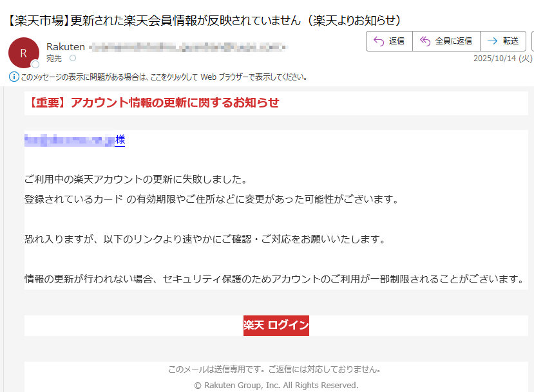Open the sender's red "R" avatar

click(23, 53)
